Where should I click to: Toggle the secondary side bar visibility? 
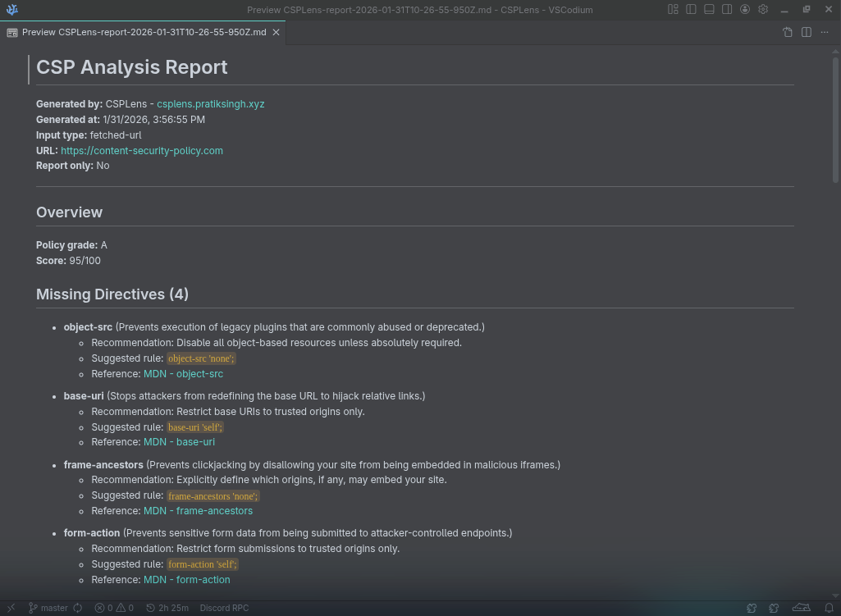(x=727, y=10)
